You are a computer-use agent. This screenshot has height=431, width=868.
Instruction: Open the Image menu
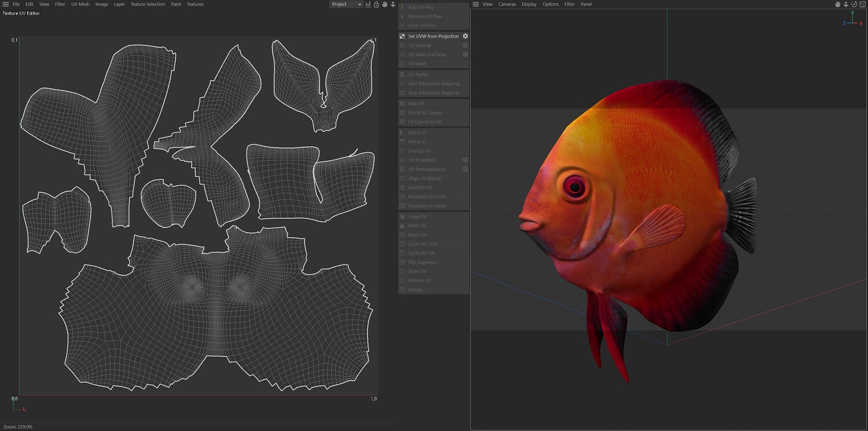pyautogui.click(x=102, y=4)
